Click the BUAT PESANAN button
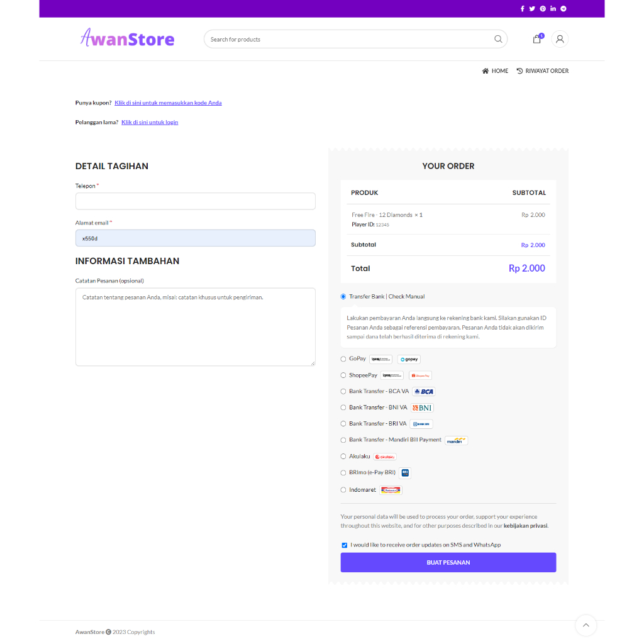Screen dimensions: 644x644 (448, 562)
